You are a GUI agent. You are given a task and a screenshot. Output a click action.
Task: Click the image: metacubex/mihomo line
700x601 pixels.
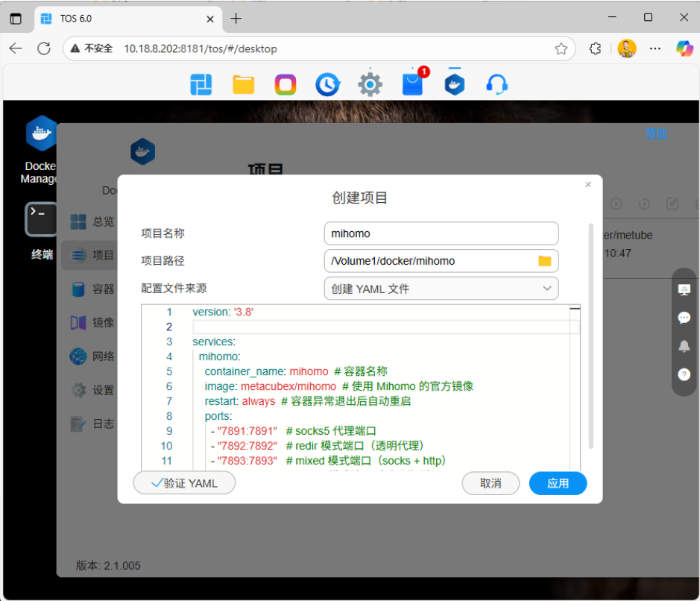tap(339, 386)
